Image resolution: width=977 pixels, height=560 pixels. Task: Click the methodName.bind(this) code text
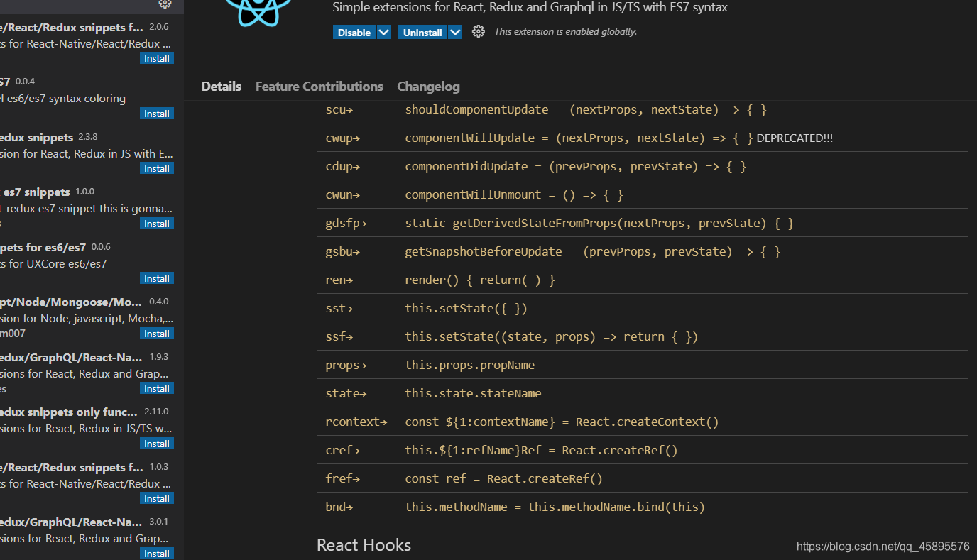pos(555,507)
